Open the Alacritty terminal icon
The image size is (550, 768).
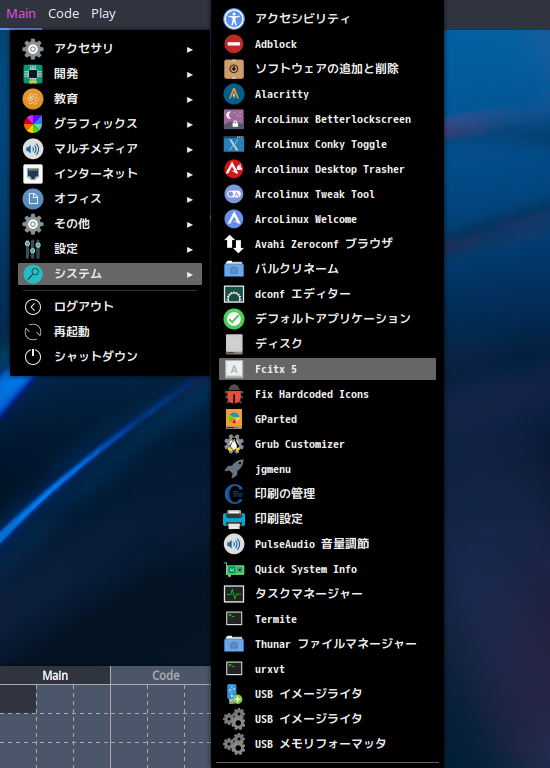pyautogui.click(x=234, y=94)
